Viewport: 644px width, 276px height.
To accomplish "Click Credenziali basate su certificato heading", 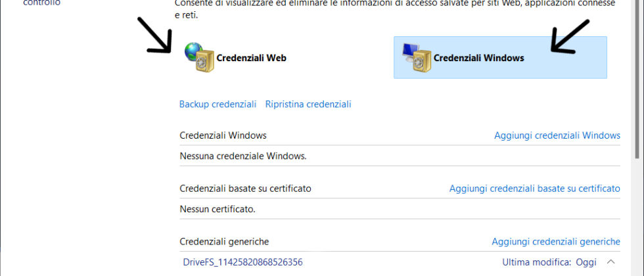I will point(246,189).
